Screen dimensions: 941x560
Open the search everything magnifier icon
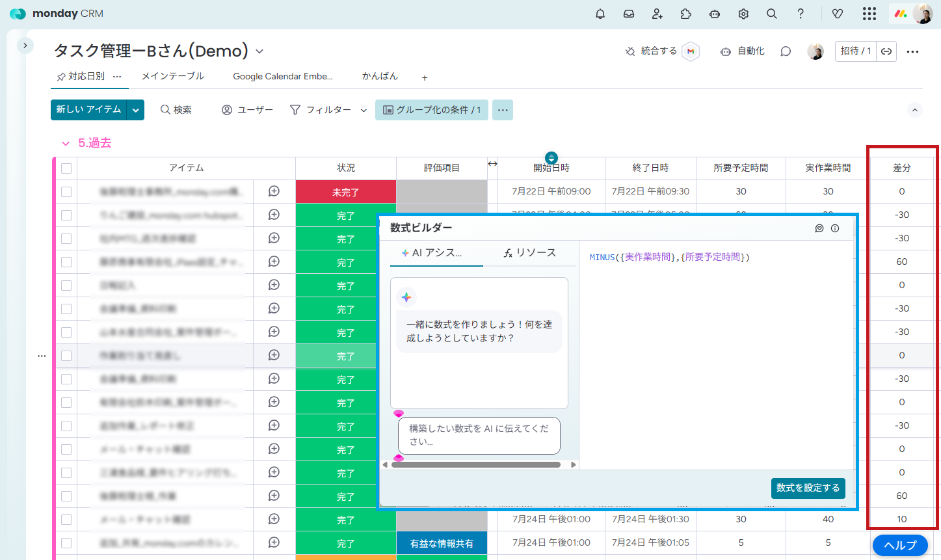pos(772,14)
